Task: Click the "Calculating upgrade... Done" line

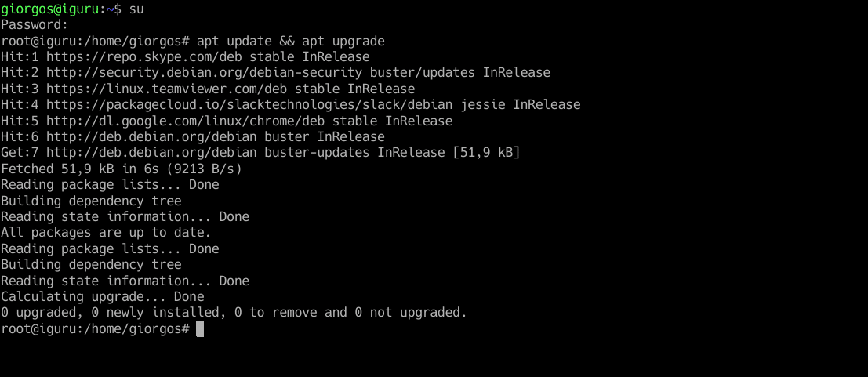Action: 102,297
